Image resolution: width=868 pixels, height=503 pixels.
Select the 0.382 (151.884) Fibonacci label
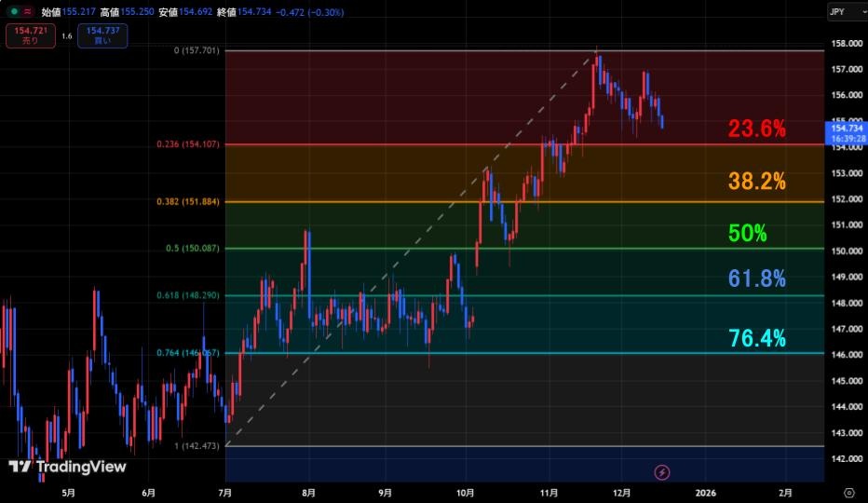pyautogui.click(x=189, y=201)
